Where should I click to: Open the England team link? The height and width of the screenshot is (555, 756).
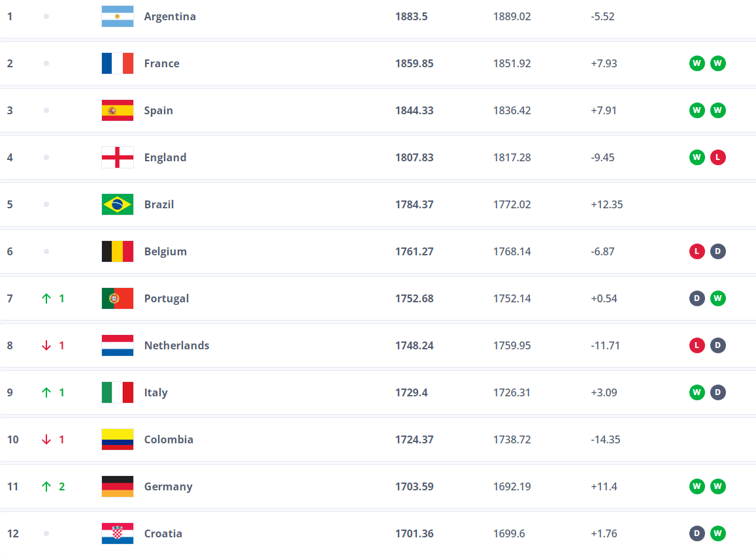tap(165, 157)
